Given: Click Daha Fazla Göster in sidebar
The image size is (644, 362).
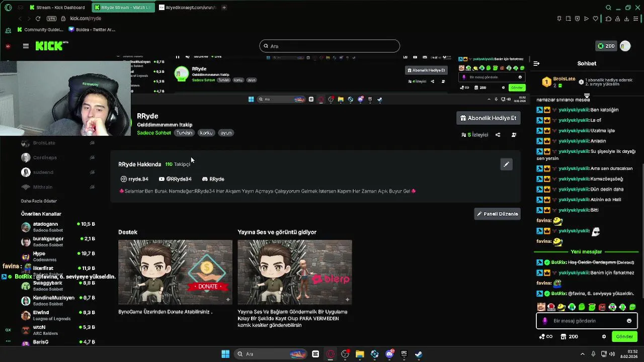Looking at the screenshot, I should tap(39, 201).
